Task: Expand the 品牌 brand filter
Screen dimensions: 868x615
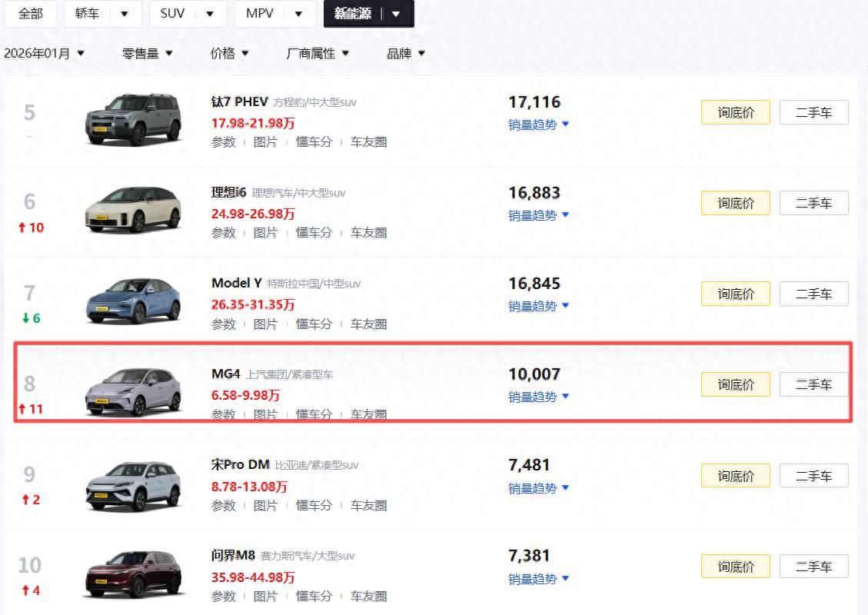Action: 406,53
